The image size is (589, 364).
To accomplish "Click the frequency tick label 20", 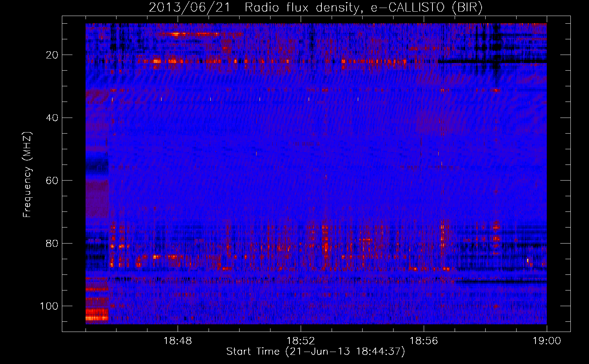I will pos(52,55).
